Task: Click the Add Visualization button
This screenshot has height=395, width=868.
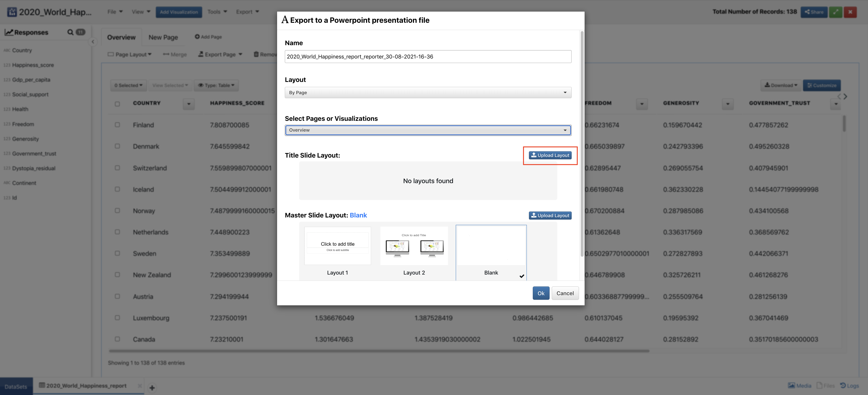Action: click(179, 12)
